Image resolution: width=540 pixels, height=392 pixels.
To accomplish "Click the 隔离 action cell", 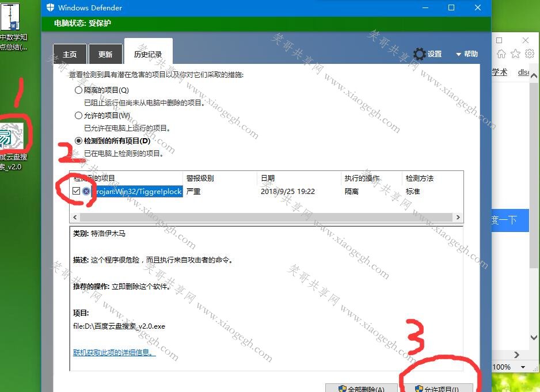I will point(352,192).
